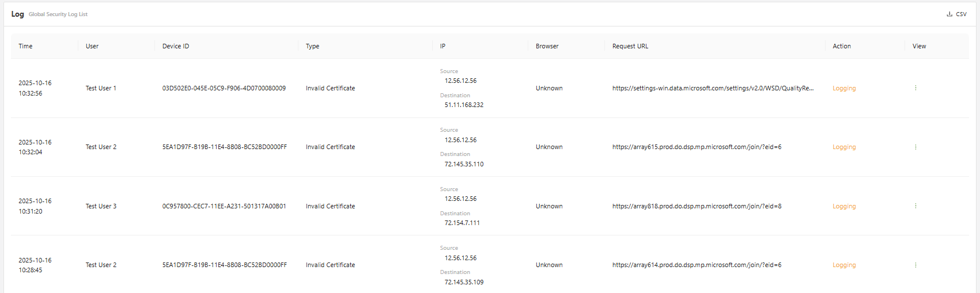
Task: Click the Logging action in the first row
Action: point(844,88)
